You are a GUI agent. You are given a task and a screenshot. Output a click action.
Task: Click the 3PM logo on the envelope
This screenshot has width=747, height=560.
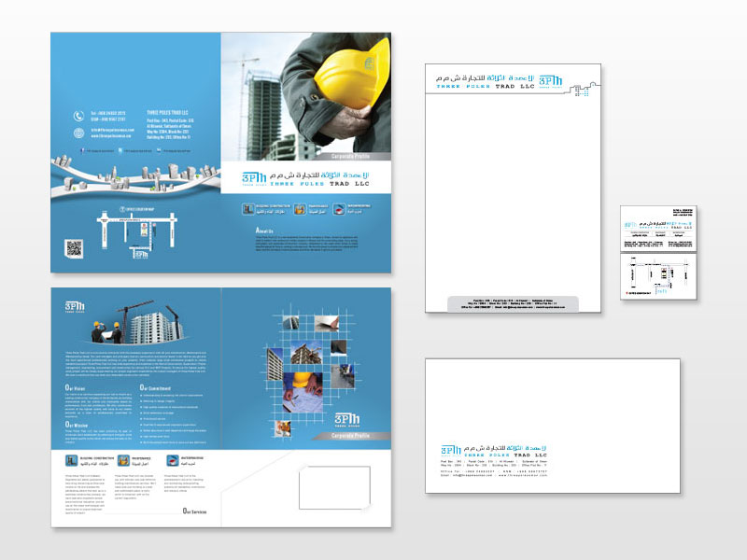450,451
